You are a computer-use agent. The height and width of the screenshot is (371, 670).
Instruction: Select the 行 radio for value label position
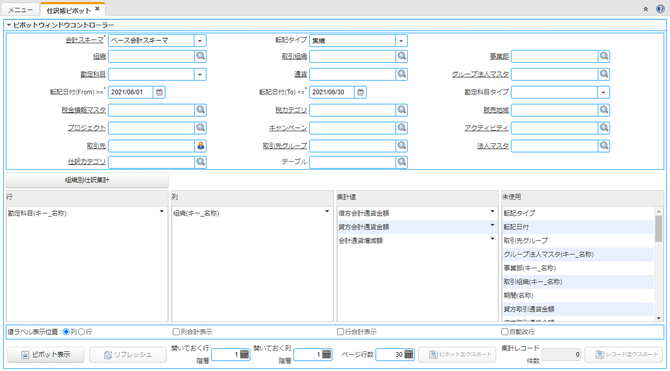[x=81, y=332]
